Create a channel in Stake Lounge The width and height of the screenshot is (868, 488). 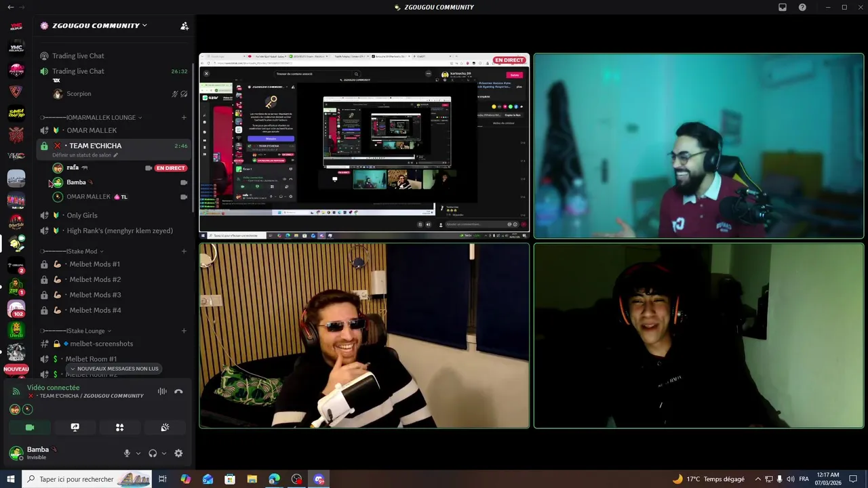click(184, 331)
